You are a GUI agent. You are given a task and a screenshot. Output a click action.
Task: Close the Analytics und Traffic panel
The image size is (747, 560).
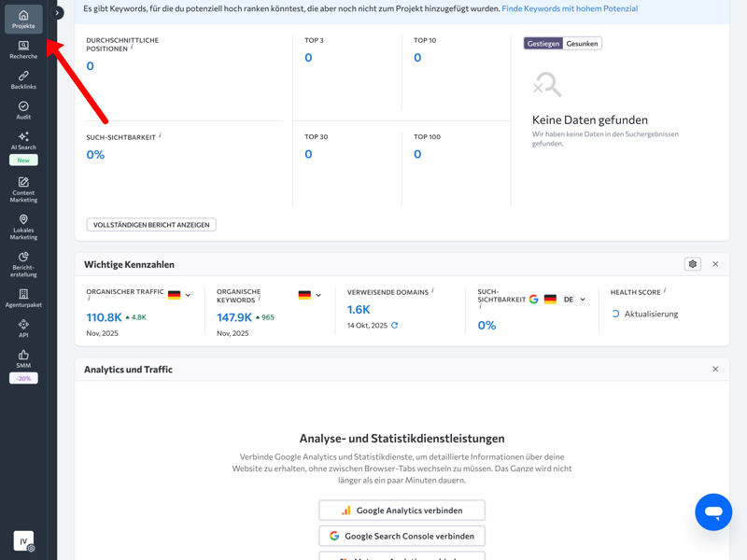point(715,370)
